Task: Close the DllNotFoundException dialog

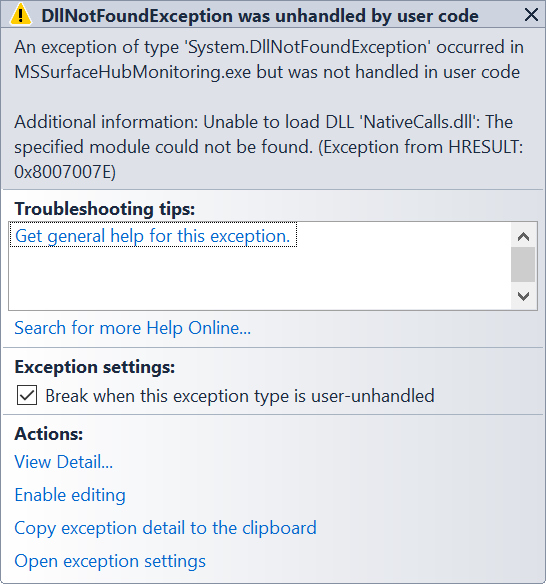Action: tap(531, 15)
